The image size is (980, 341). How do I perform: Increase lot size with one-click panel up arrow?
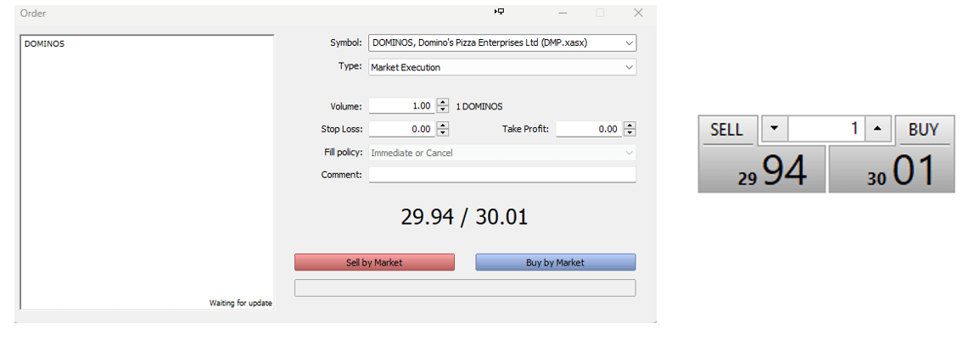[877, 130]
